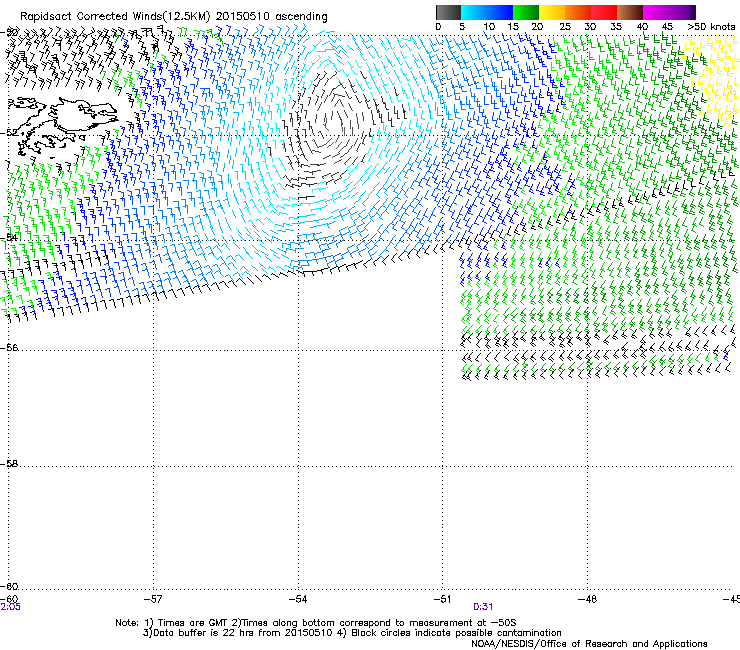
Task: Click the NOAA/NESDIS credit line
Action: 589,644
